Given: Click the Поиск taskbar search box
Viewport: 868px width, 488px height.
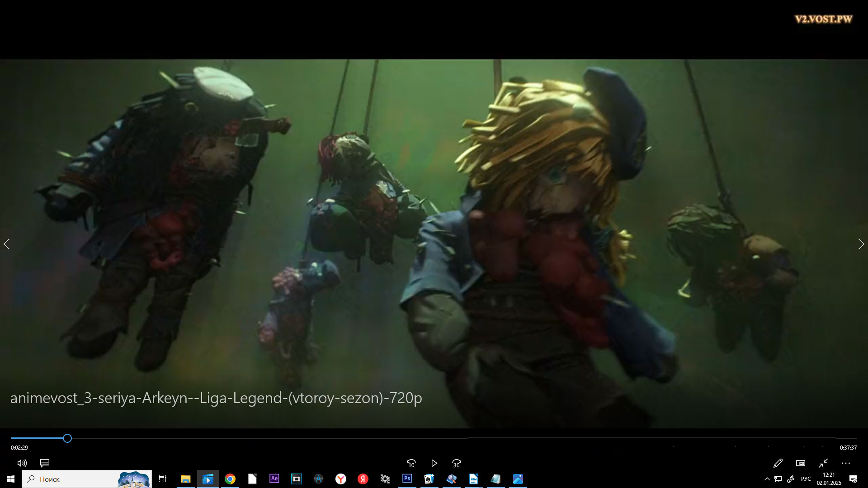Looking at the screenshot, I should click(87, 479).
